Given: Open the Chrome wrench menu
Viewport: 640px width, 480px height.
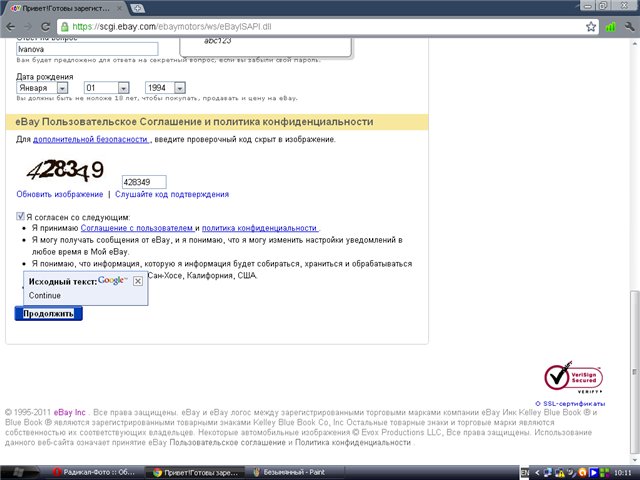Looking at the screenshot, I should tap(629, 27).
